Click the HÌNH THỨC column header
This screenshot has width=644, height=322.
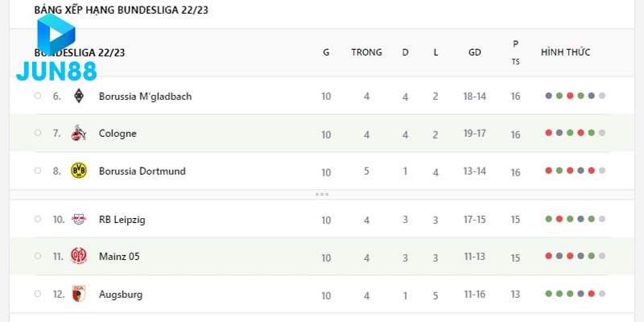pos(565,52)
